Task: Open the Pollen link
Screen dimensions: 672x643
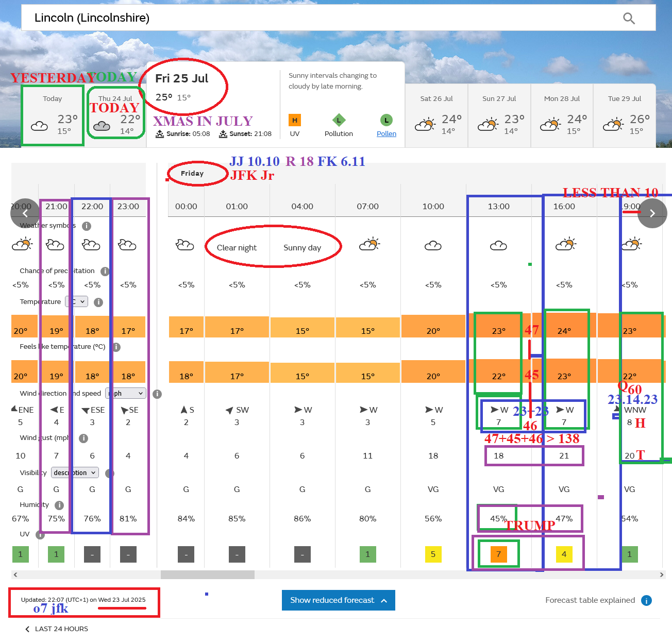Action: (386, 133)
